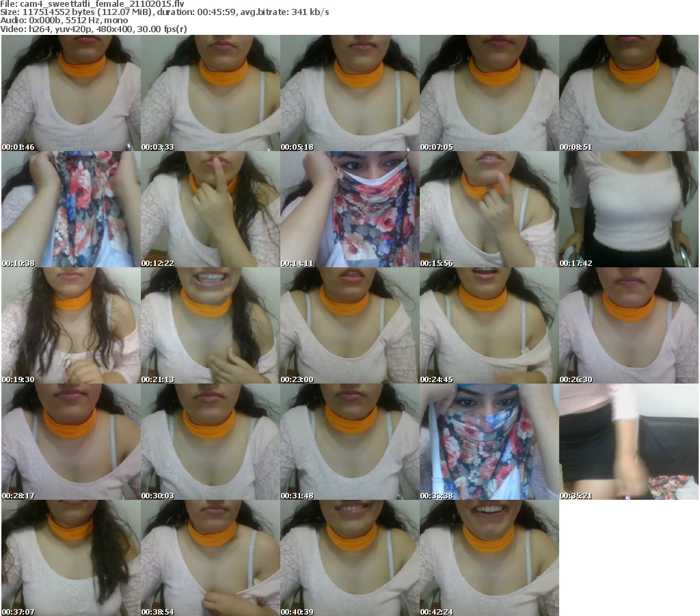Click the 'Audio: 0x000b, 5512 Hz, mono' line

(64, 21)
